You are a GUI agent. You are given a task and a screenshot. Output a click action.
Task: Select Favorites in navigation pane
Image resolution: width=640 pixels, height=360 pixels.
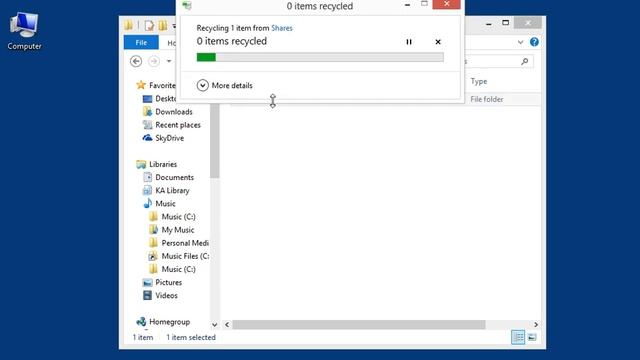click(157, 85)
